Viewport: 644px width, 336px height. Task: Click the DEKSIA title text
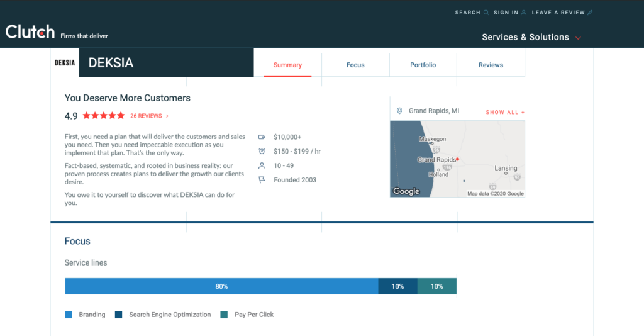[111, 62]
